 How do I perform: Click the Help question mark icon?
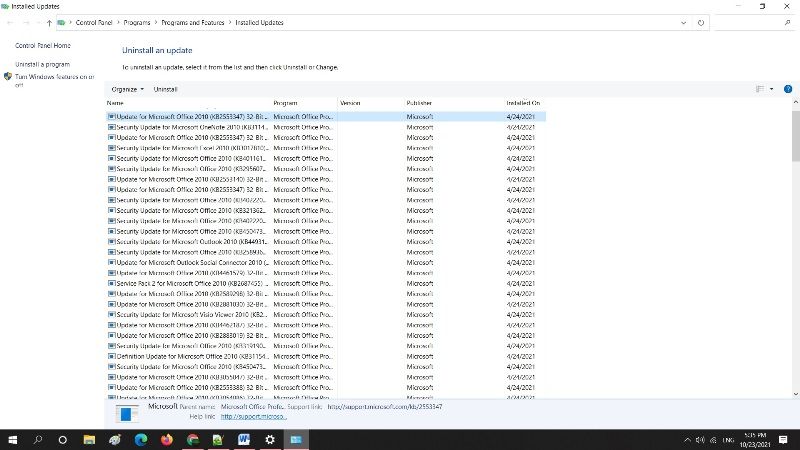click(x=788, y=89)
